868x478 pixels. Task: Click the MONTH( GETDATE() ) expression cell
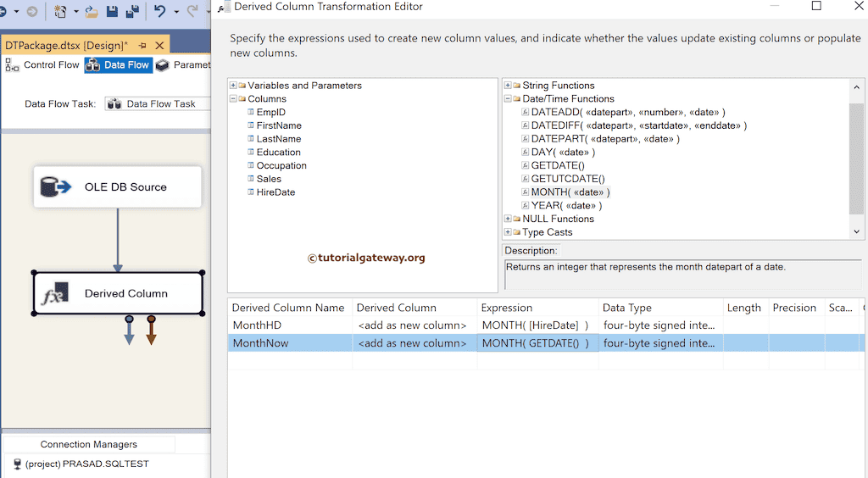point(537,343)
